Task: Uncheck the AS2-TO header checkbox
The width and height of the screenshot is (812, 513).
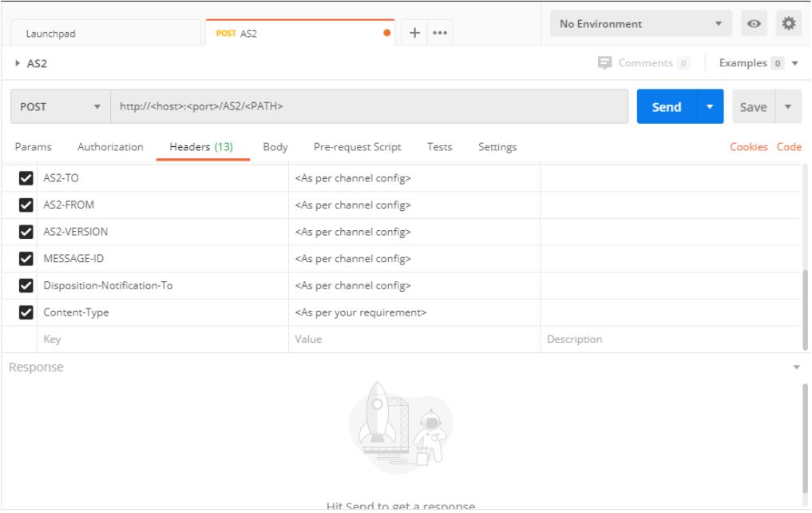Action: (26, 178)
